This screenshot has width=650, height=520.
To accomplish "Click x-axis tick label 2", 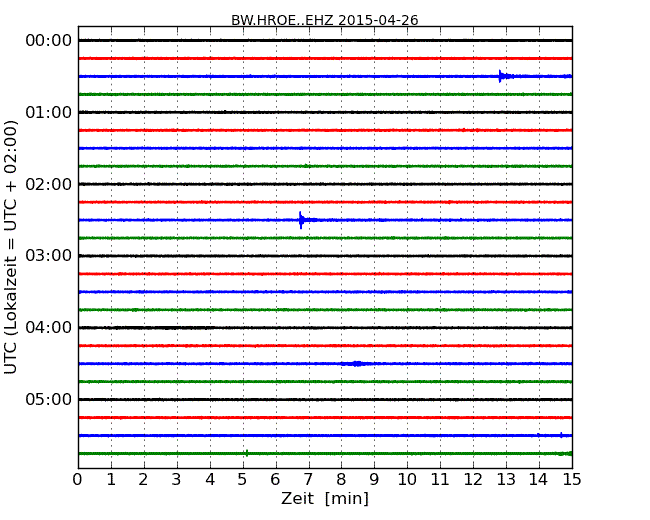I will click(x=143, y=480).
